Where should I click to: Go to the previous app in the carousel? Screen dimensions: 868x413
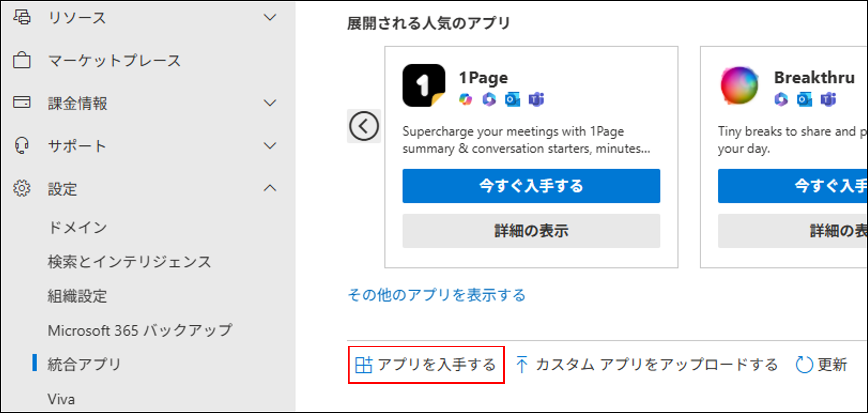(364, 126)
